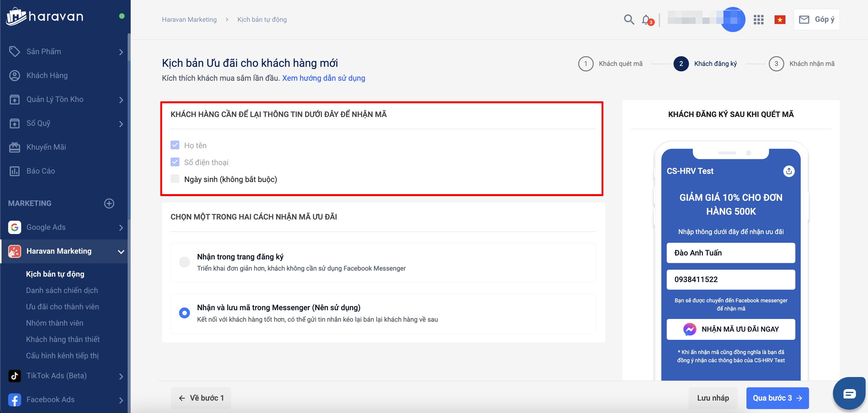
Task: Click the Haravan Marketing icon
Action: (x=15, y=251)
